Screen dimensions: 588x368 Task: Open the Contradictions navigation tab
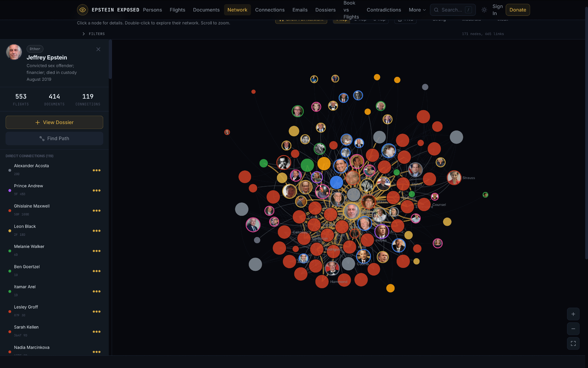point(384,10)
